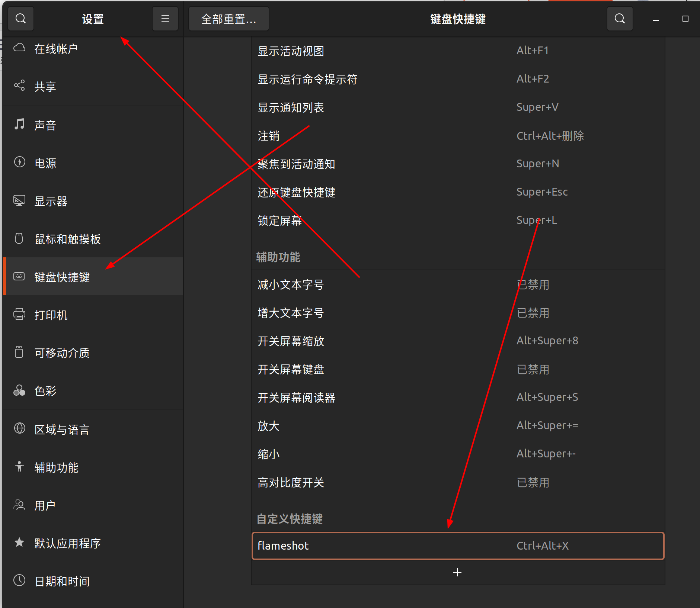Edit the 缩小 zoom out shortcut row
The width and height of the screenshot is (700, 608).
[x=458, y=454]
